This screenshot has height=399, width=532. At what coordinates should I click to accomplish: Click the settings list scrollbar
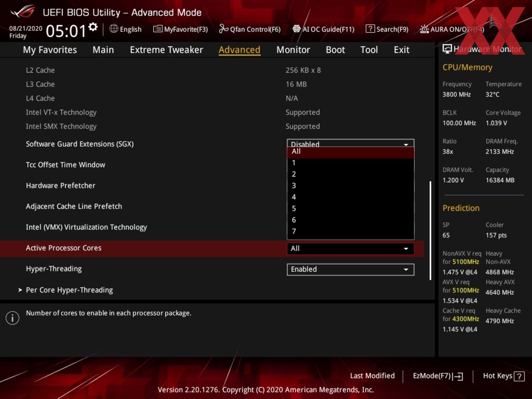430,230
